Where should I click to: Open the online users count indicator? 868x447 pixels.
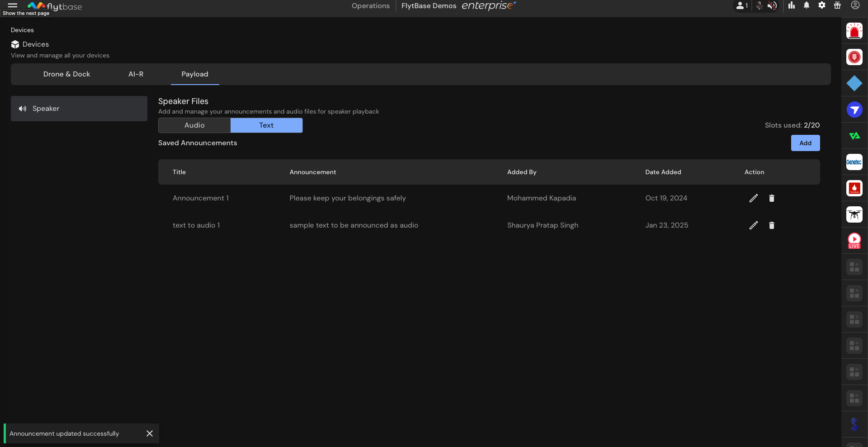click(x=741, y=6)
